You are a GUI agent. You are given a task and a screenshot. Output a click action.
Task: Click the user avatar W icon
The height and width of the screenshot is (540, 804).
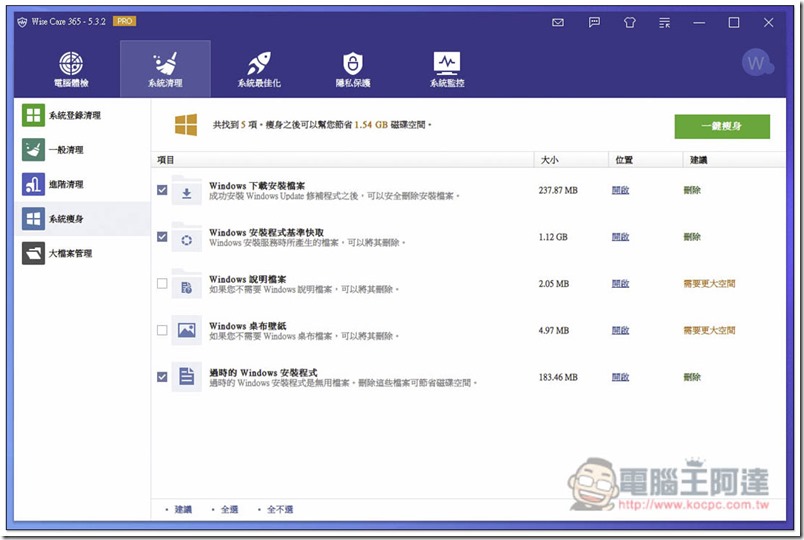click(x=756, y=63)
